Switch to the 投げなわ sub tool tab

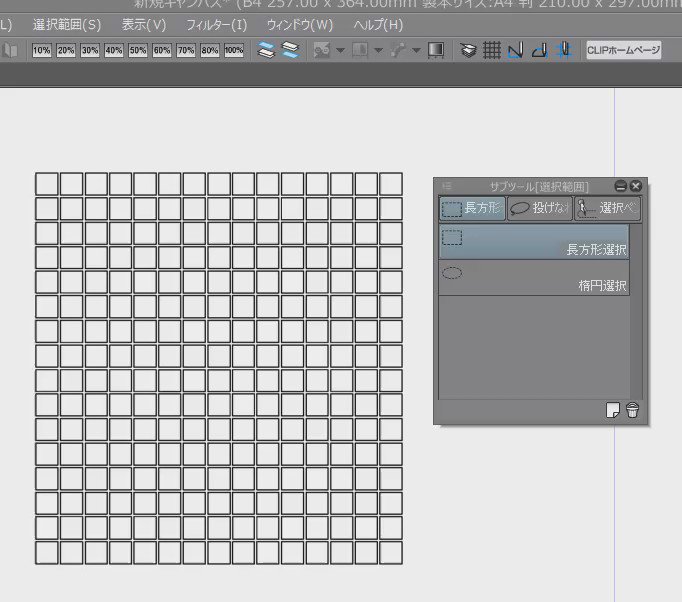tap(540, 208)
